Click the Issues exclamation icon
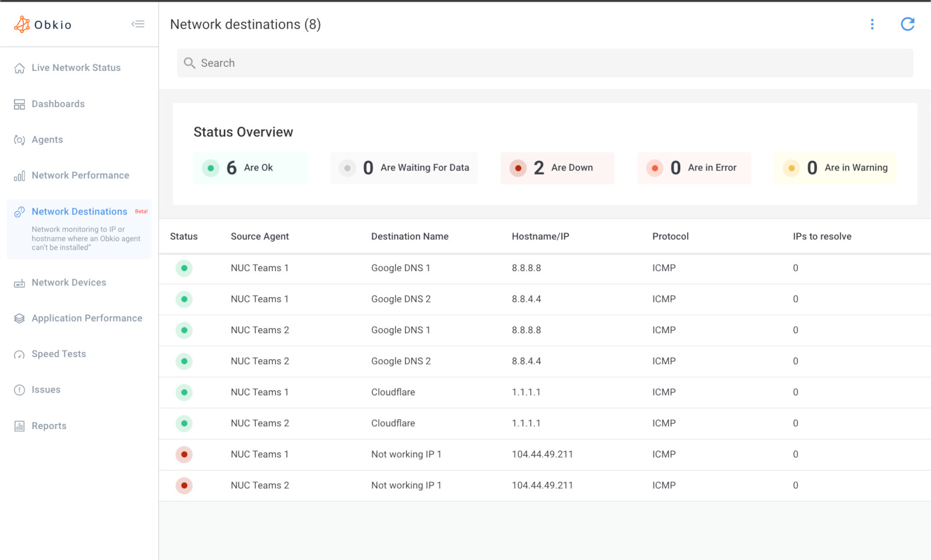This screenshot has width=931, height=560. (19, 390)
